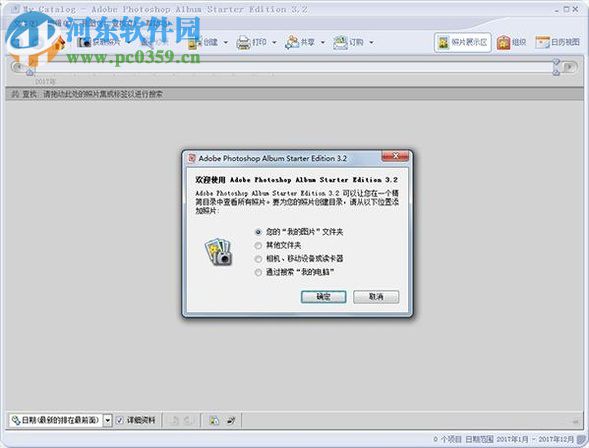
Task: Expand the 订购 dropdown arrow
Action: tap(371, 42)
